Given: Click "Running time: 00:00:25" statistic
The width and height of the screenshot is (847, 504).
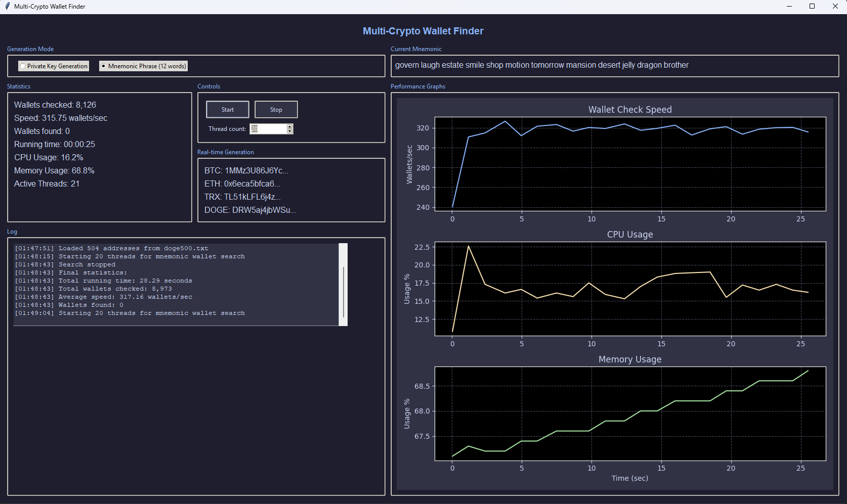Looking at the screenshot, I should pos(55,145).
